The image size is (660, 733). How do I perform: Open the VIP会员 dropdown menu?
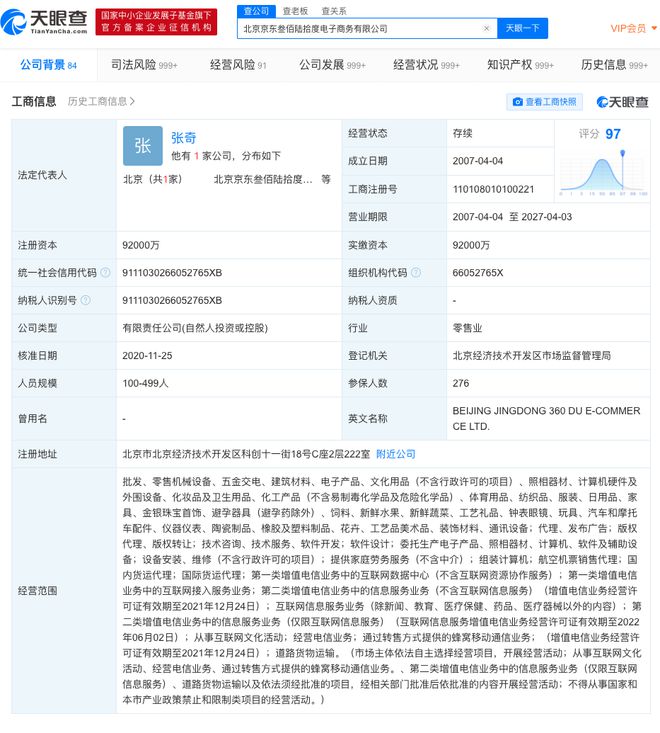[x=628, y=28]
